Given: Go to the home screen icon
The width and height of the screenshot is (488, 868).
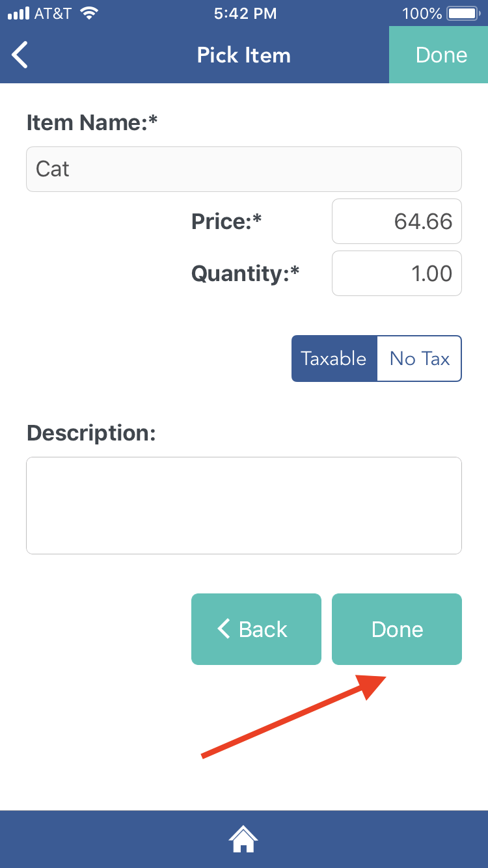Looking at the screenshot, I should click(x=243, y=839).
